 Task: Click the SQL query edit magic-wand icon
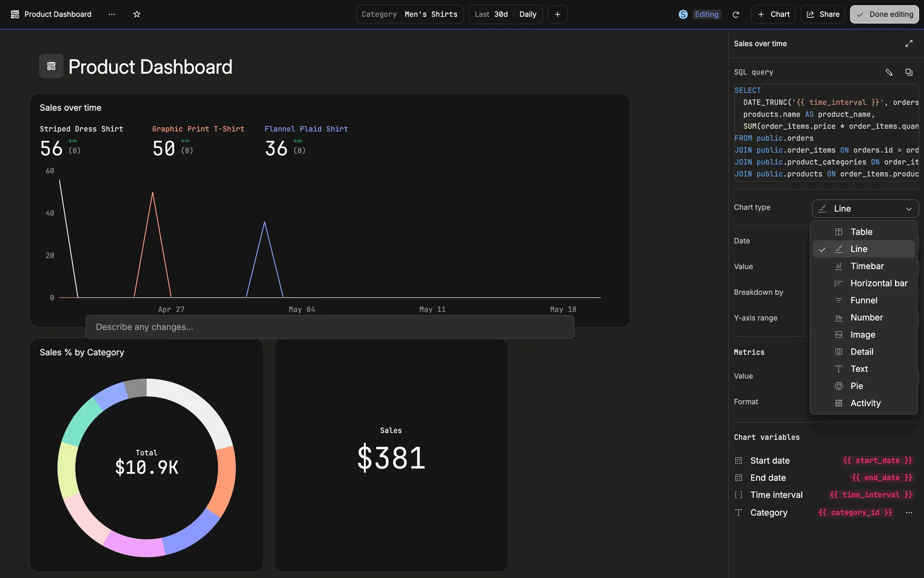point(889,72)
